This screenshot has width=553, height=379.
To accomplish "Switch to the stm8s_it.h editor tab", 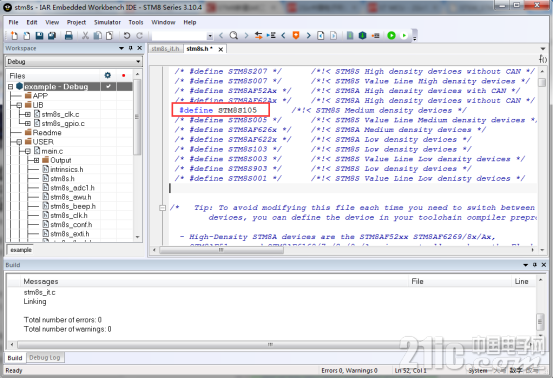I will tap(165, 49).
